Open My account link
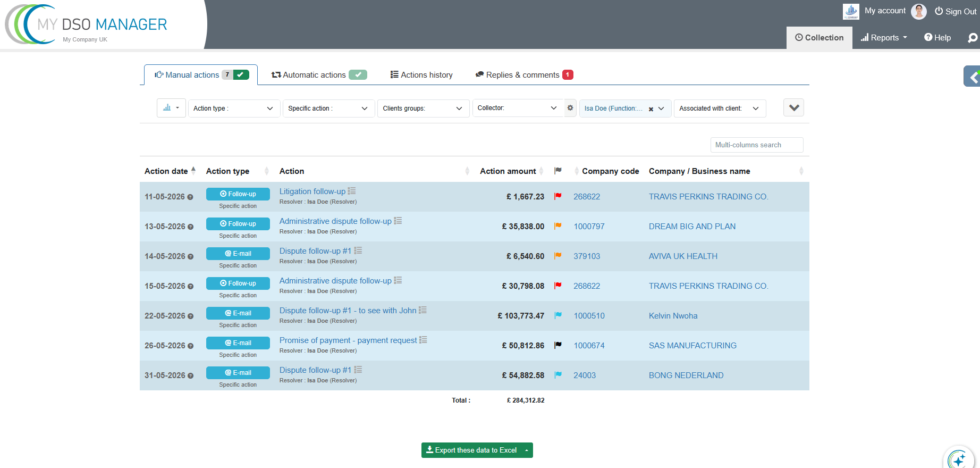980x468 pixels. pyautogui.click(x=885, y=11)
